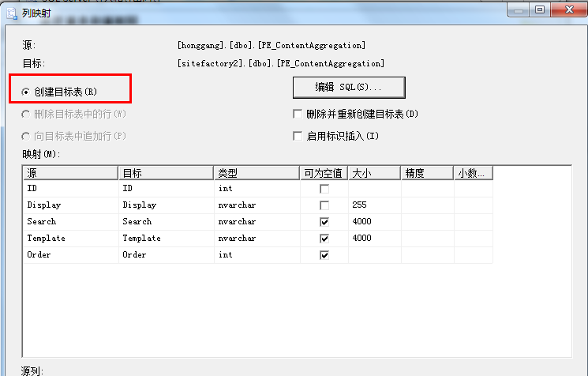Screen dimensions: 588x376
Task: Click nvarchar type in Display row
Action: click(257, 205)
